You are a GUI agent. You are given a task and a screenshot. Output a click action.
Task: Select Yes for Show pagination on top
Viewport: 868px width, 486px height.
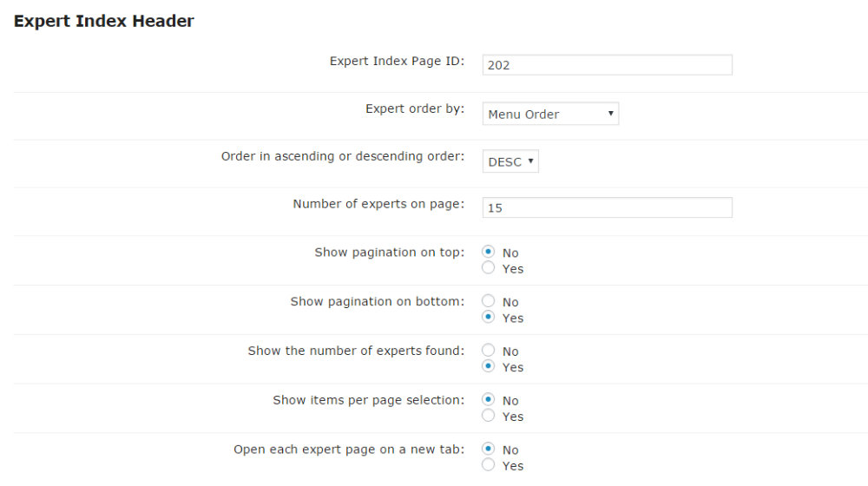tap(488, 268)
